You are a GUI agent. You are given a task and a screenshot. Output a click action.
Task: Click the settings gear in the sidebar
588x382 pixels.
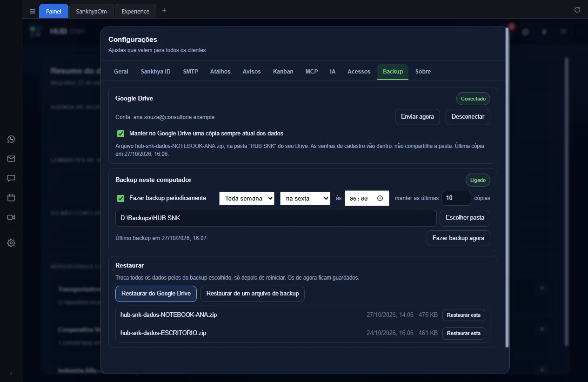pos(11,243)
